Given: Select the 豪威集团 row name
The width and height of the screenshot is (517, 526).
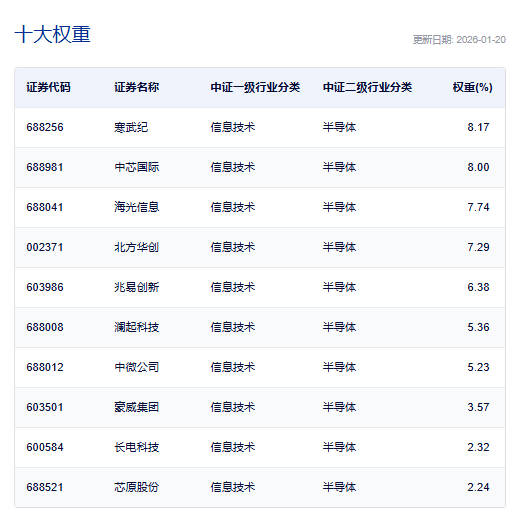Looking at the screenshot, I should 137,407.
